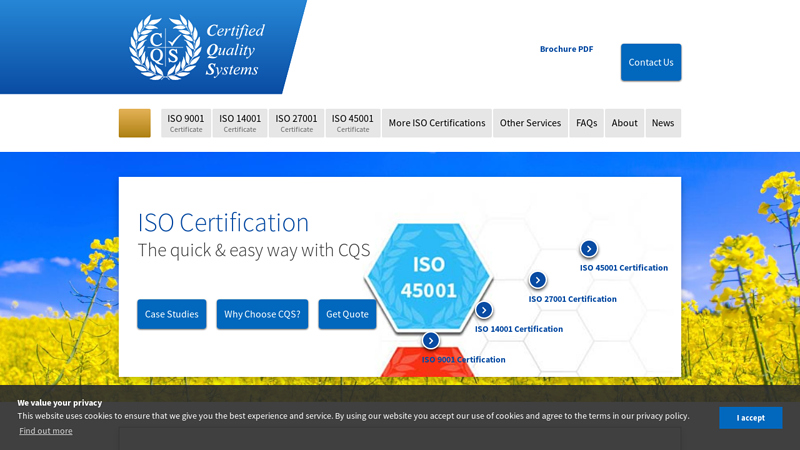Click the gold home button in navigation
This screenshot has height=450, width=800.
(x=135, y=123)
